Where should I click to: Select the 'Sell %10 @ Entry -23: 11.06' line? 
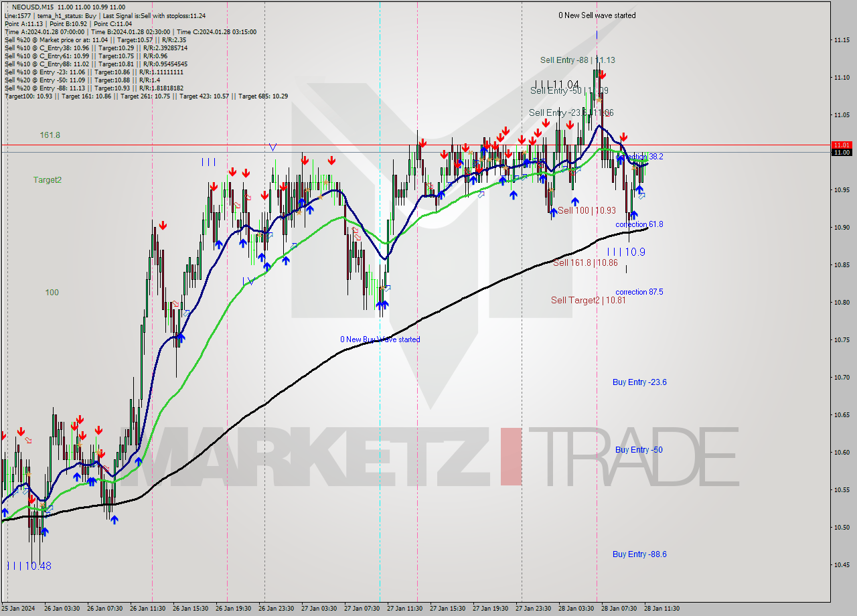(94, 72)
